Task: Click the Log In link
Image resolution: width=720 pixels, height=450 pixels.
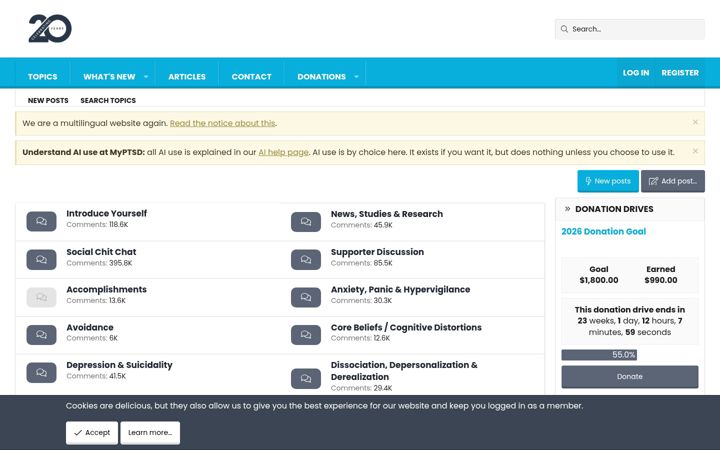Action: [636, 73]
